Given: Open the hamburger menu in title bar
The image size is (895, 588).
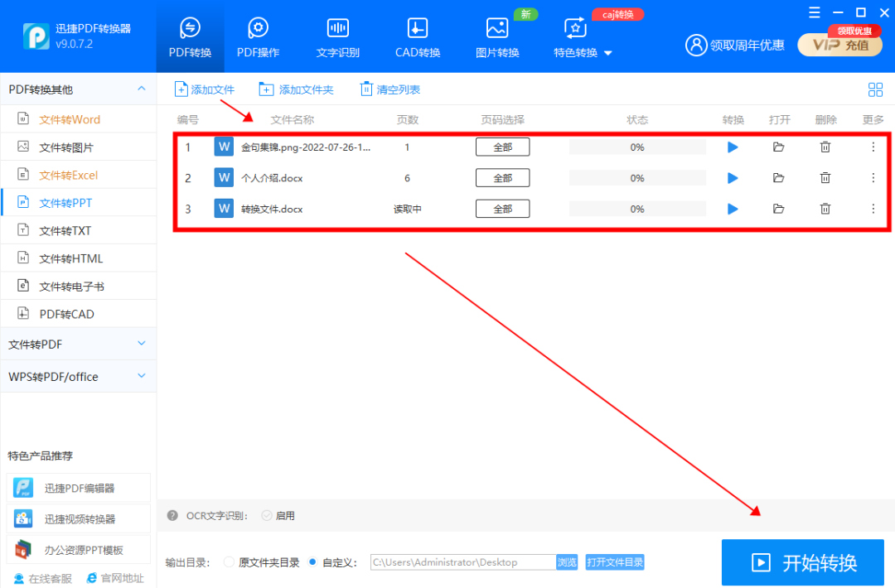Looking at the screenshot, I should (x=815, y=12).
